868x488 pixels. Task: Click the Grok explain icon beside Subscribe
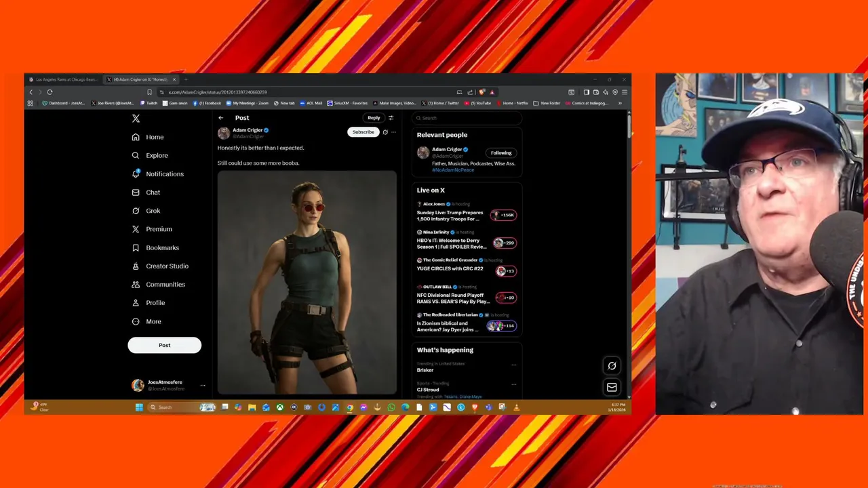tap(385, 132)
